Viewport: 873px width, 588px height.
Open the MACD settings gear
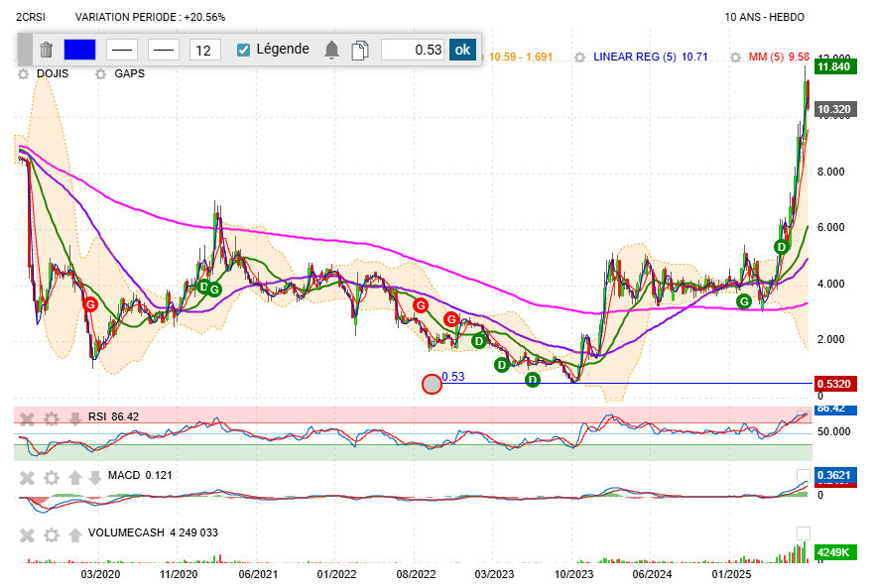[52, 477]
